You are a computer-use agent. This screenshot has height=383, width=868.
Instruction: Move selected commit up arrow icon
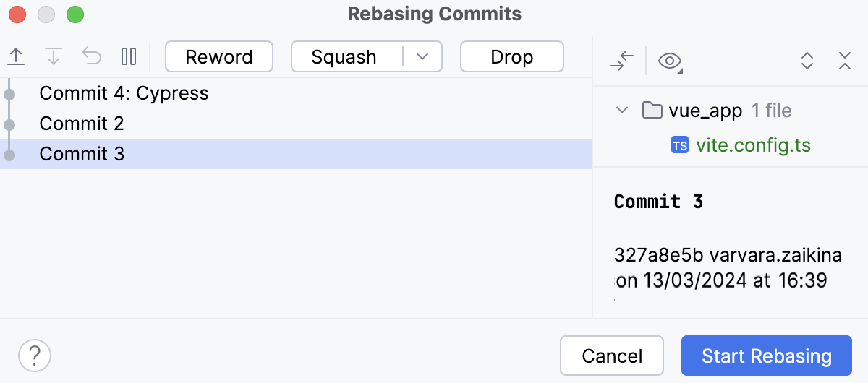point(16,56)
